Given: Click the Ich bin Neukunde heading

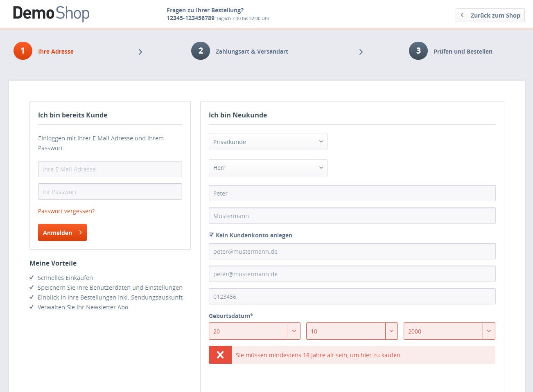Looking at the screenshot, I should point(238,115).
